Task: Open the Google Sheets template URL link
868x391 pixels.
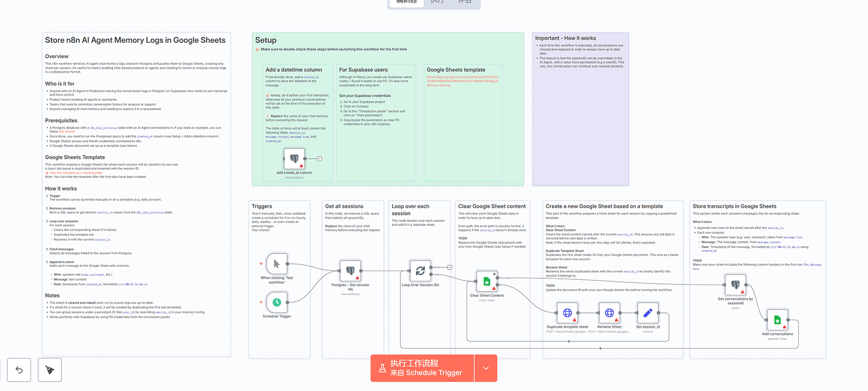Action: pyautogui.click(x=462, y=81)
